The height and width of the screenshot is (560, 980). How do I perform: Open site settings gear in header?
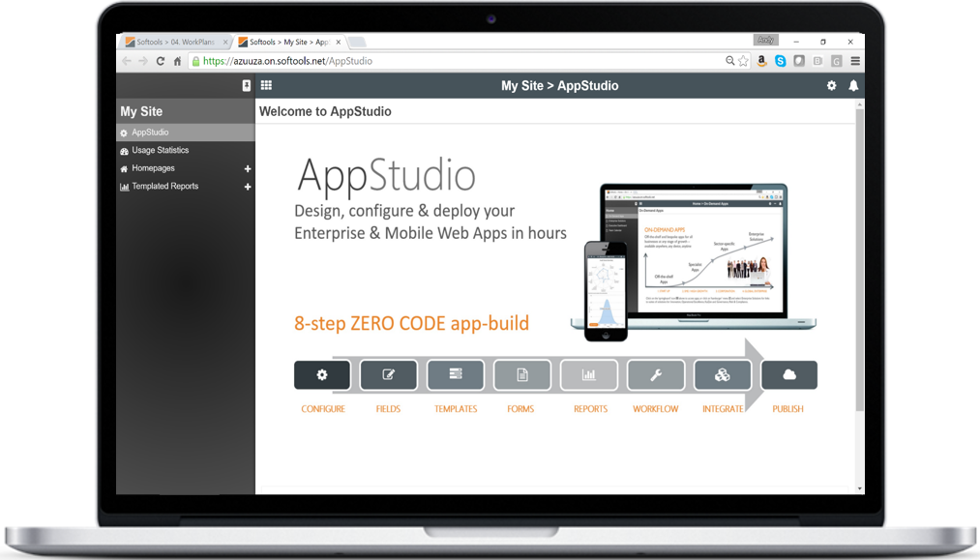click(831, 86)
